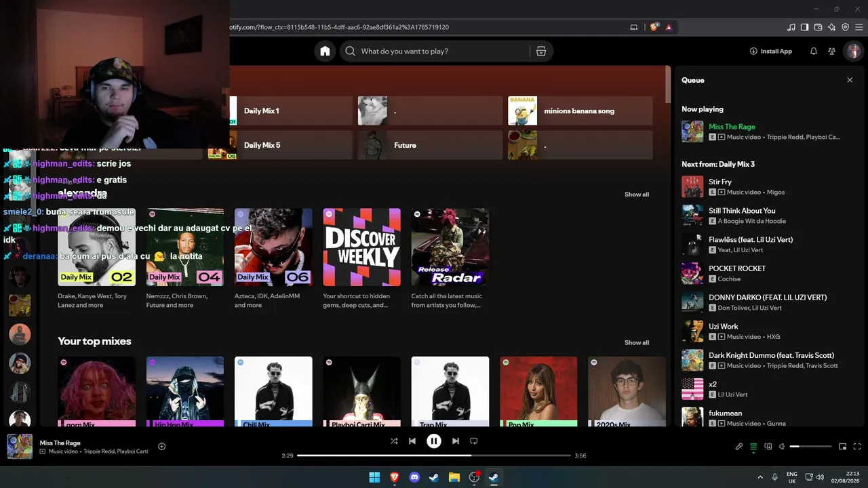Open the miniplayer
Screen dimensions: 868x488
tap(843, 447)
